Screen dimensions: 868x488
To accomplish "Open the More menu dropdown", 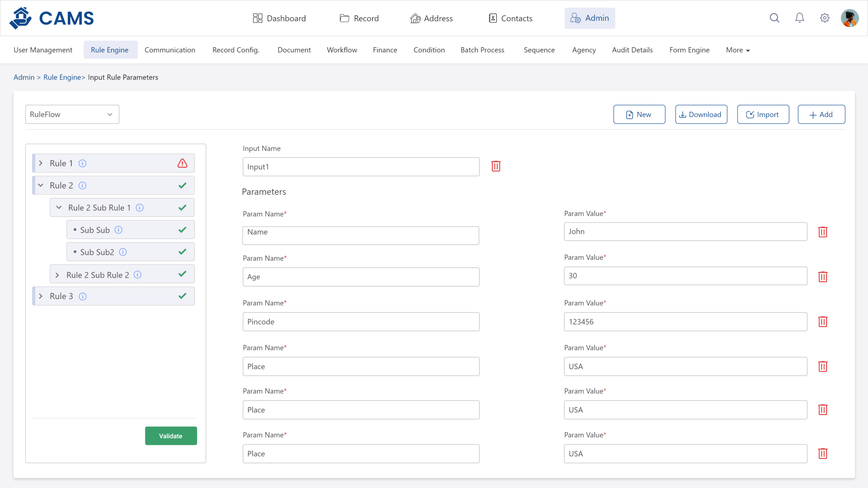I will click(x=738, y=50).
